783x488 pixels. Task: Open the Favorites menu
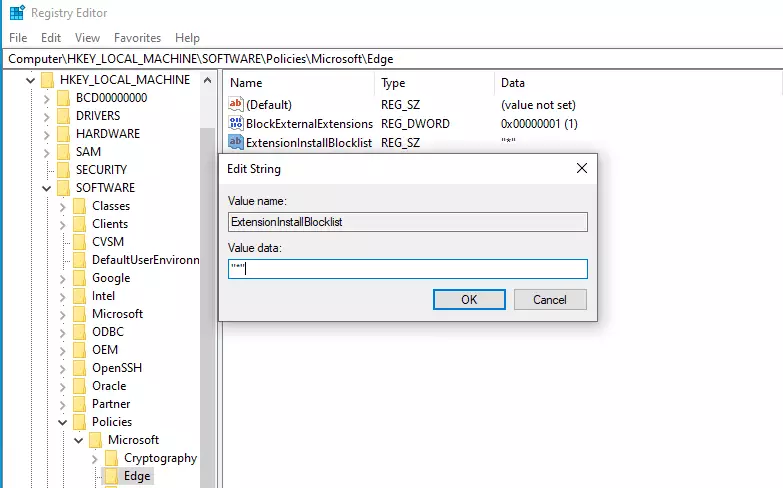[x=137, y=38]
